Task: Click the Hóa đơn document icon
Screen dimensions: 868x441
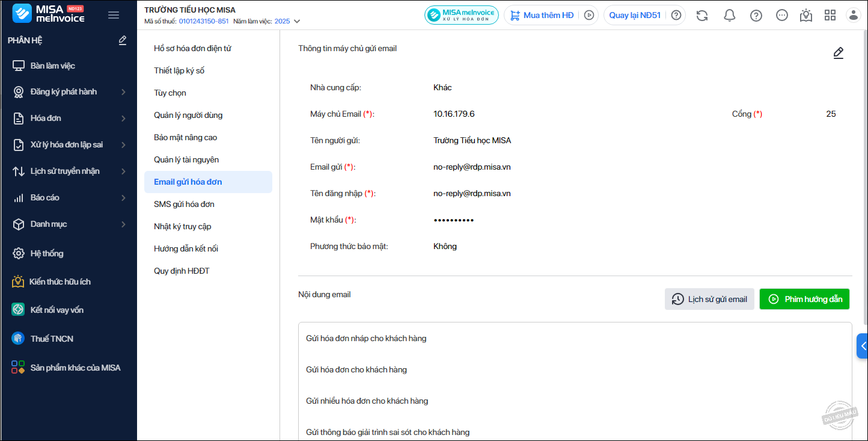Action: pos(19,119)
